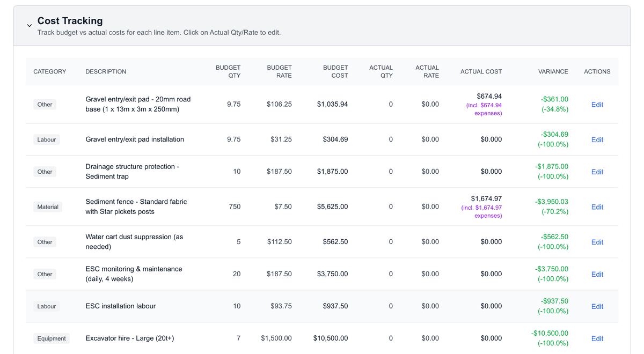
Task: Click Actual Qty for Drainage structure protection
Action: click(391, 172)
